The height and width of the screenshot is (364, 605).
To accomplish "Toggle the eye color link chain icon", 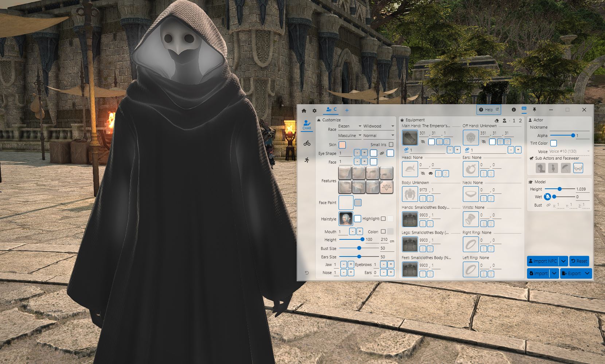I will click(382, 153).
